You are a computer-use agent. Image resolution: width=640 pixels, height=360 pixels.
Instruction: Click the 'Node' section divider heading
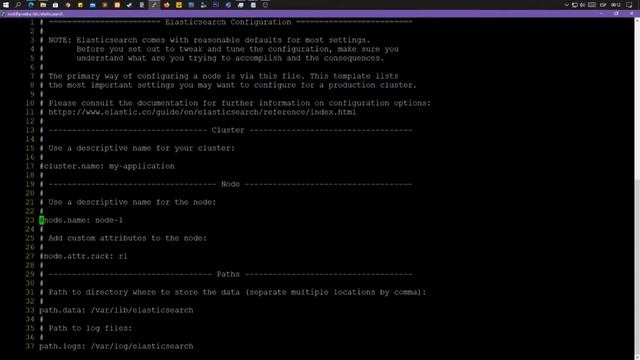click(x=230, y=184)
